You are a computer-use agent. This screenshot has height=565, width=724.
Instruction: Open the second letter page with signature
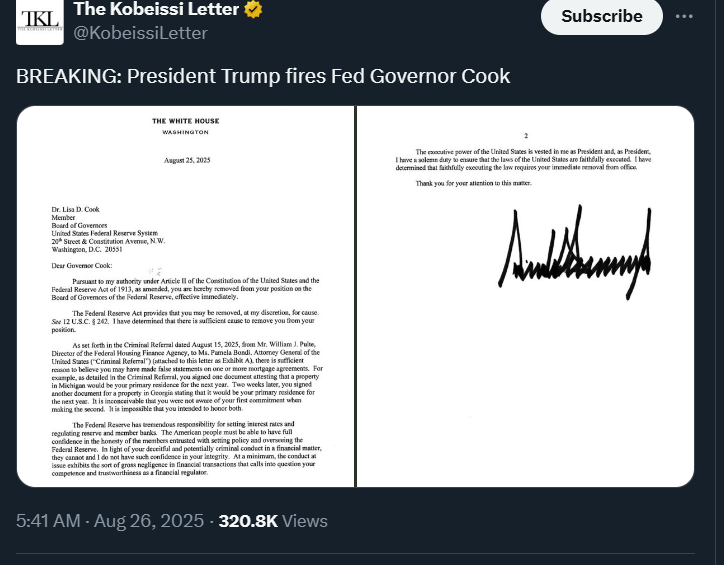[x=525, y=296]
